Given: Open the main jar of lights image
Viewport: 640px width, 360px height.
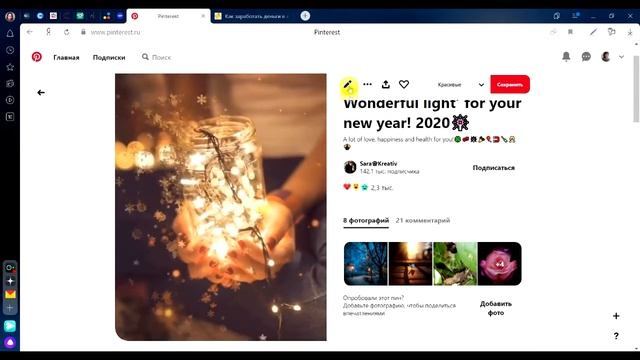Looking at the screenshot, I should point(221,207).
